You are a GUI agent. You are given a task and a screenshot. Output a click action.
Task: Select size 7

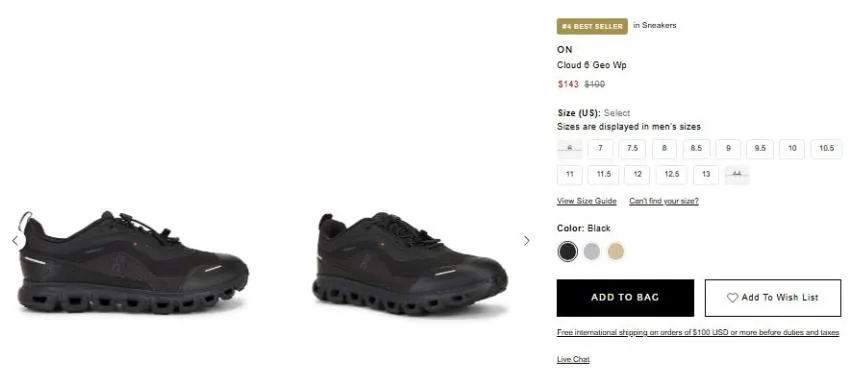600,149
